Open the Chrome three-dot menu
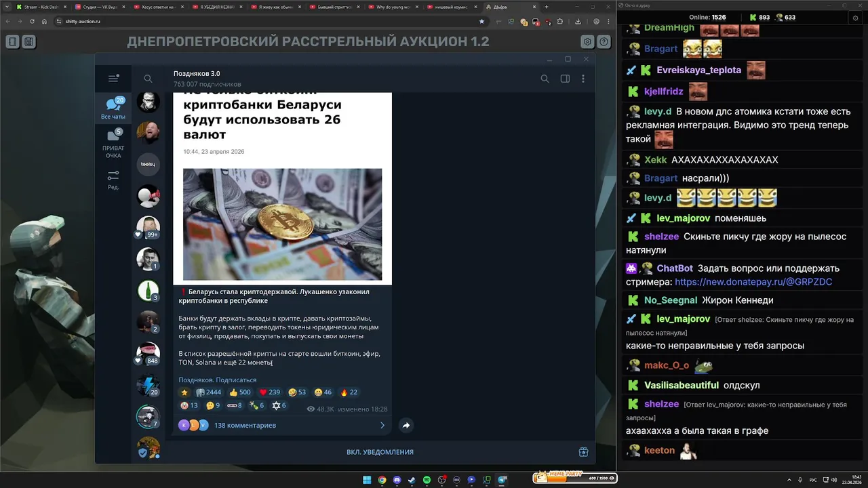The height and width of the screenshot is (488, 868). (608, 21)
